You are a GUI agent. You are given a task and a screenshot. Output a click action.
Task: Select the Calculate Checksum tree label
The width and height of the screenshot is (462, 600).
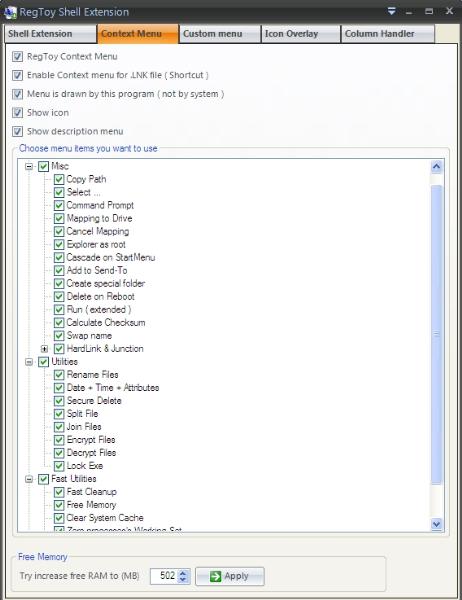106,323
